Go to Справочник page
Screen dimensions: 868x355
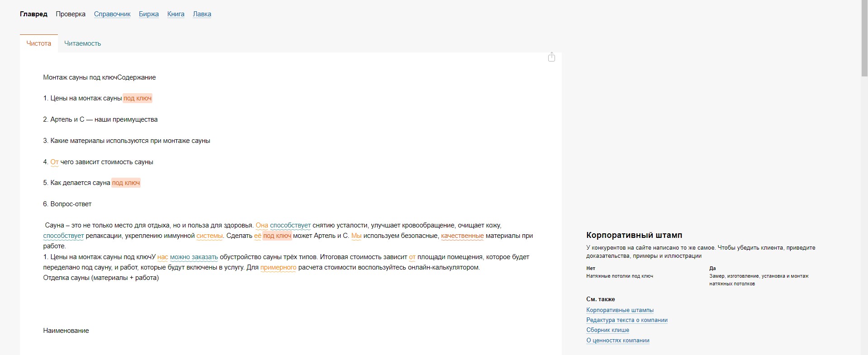112,14
